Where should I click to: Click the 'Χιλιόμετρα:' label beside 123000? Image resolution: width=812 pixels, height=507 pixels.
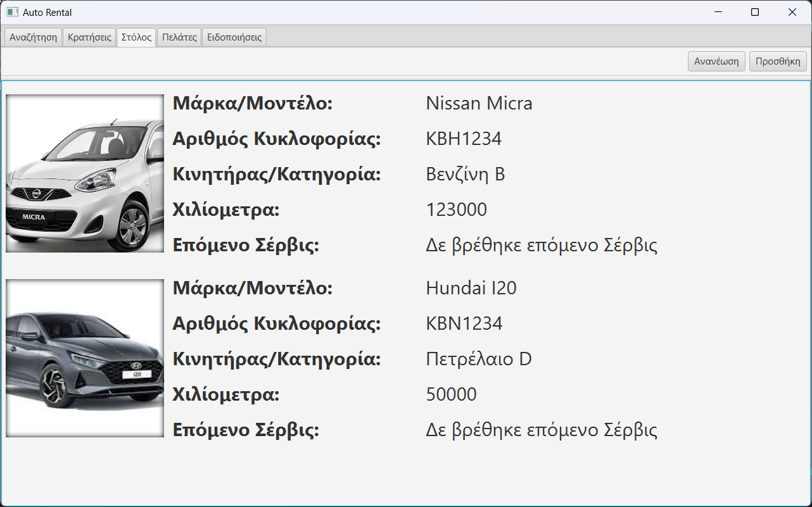point(226,210)
